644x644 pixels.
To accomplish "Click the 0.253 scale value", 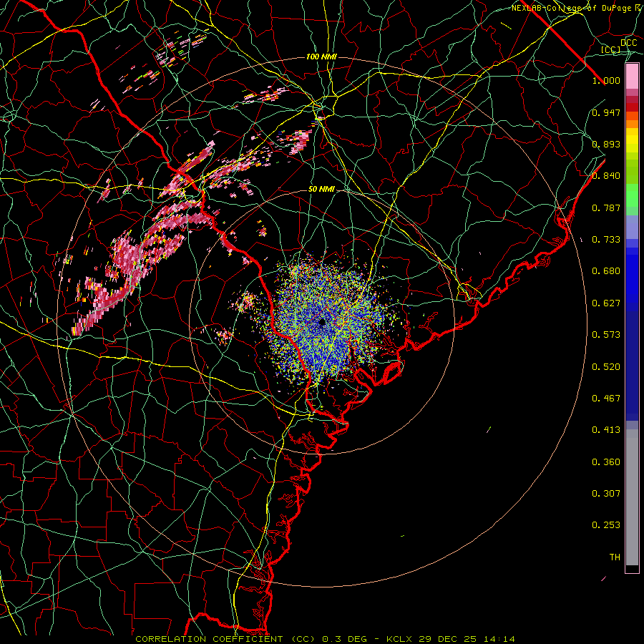I will (606, 525).
